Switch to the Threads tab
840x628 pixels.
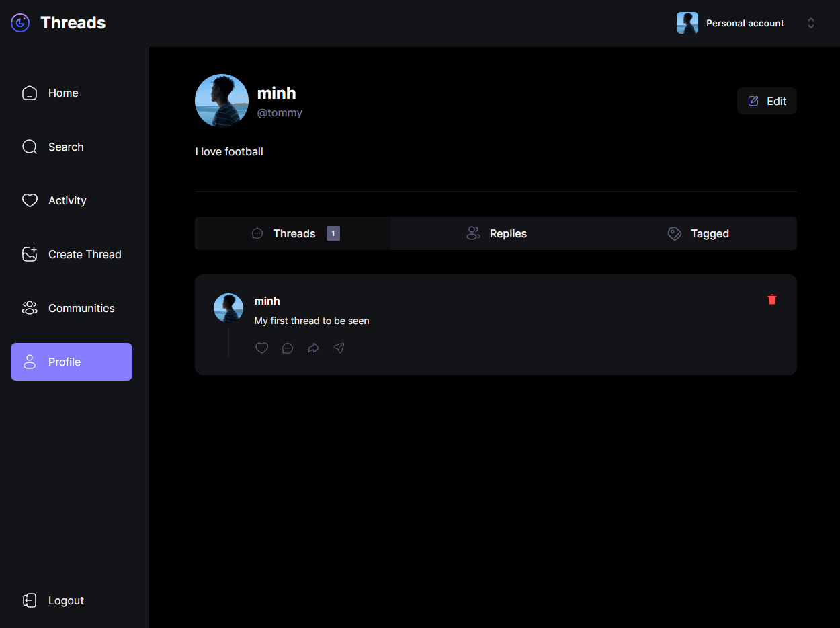(293, 233)
